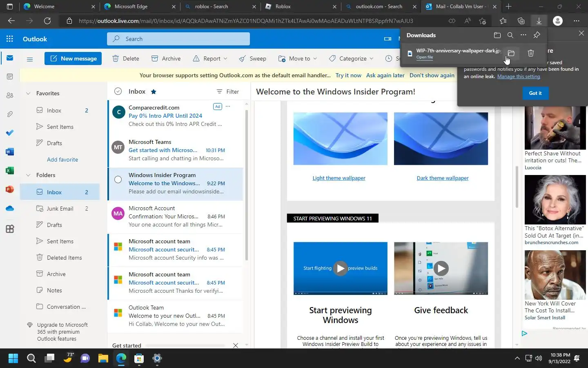
Task: Click the Outlook search box
Action: pos(178,39)
